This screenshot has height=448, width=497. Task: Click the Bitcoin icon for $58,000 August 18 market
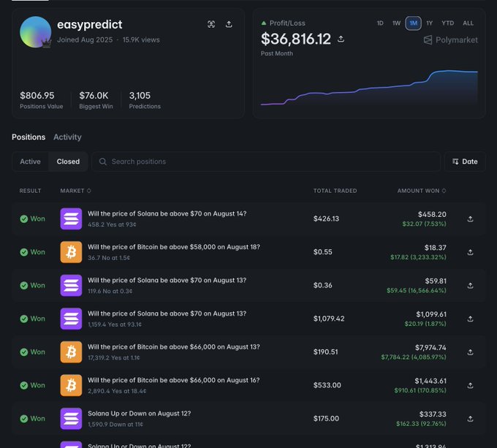[x=71, y=252]
